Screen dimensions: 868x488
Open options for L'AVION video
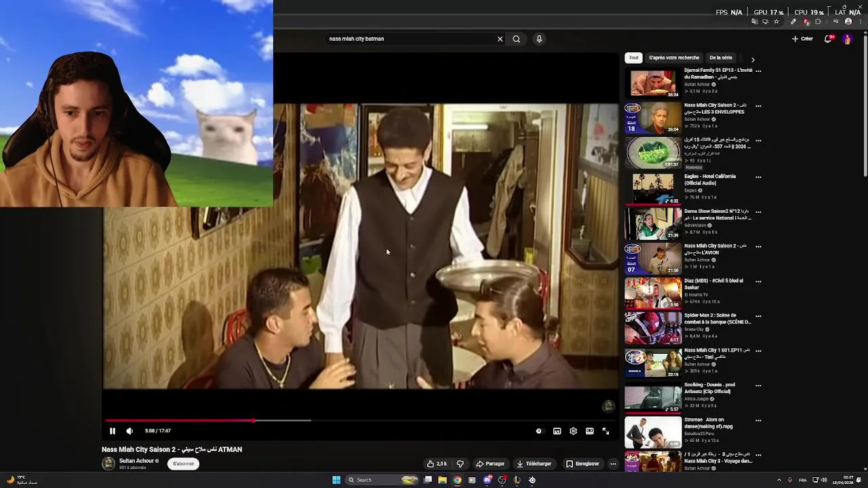tap(758, 247)
